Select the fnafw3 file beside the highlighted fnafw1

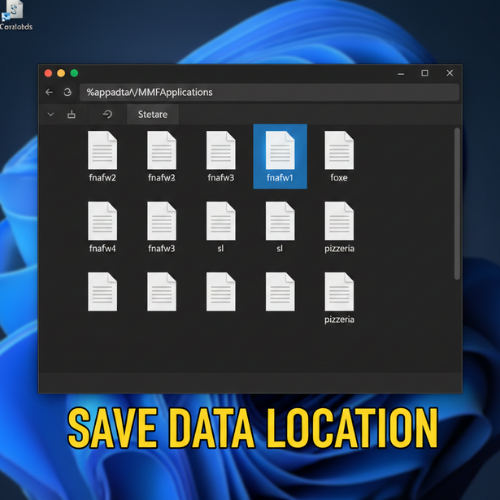221,157
